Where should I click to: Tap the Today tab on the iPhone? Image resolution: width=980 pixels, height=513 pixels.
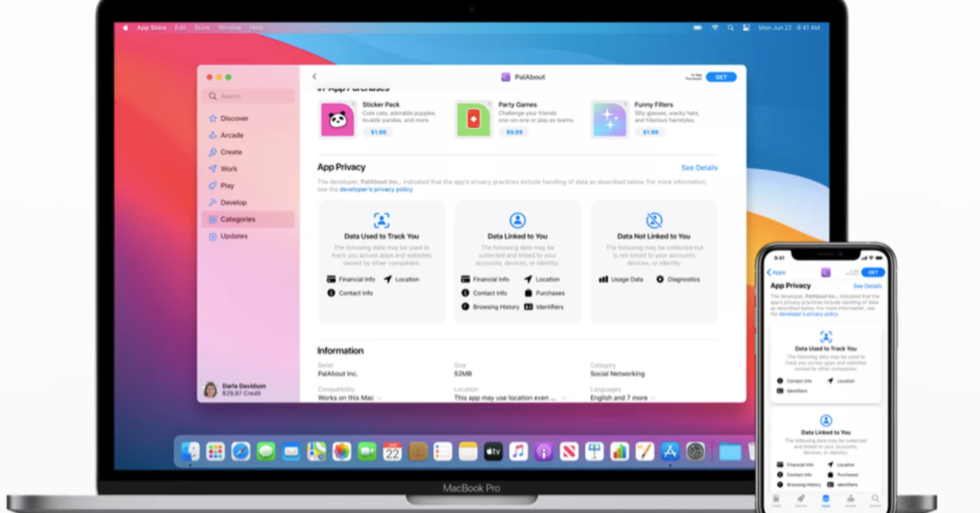tap(775, 500)
